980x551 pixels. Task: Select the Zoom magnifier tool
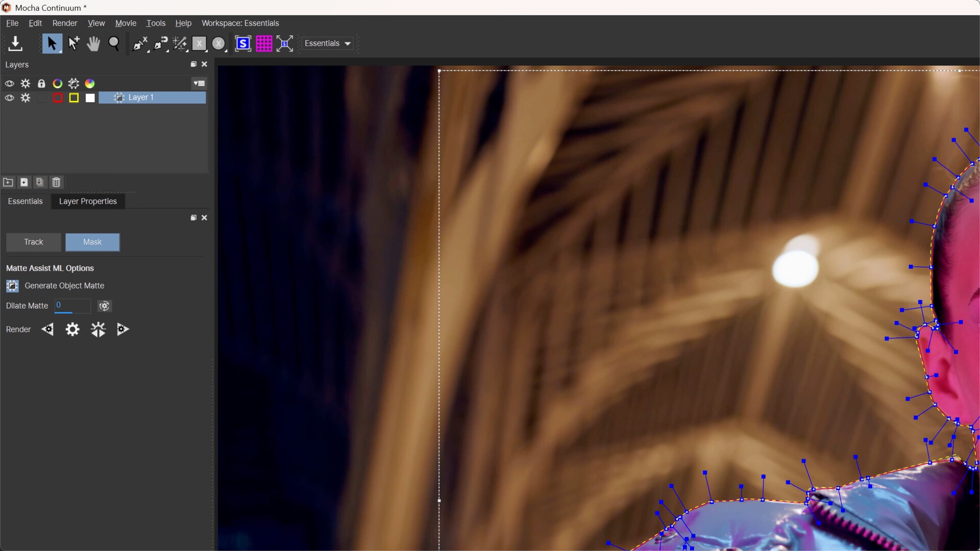click(114, 44)
